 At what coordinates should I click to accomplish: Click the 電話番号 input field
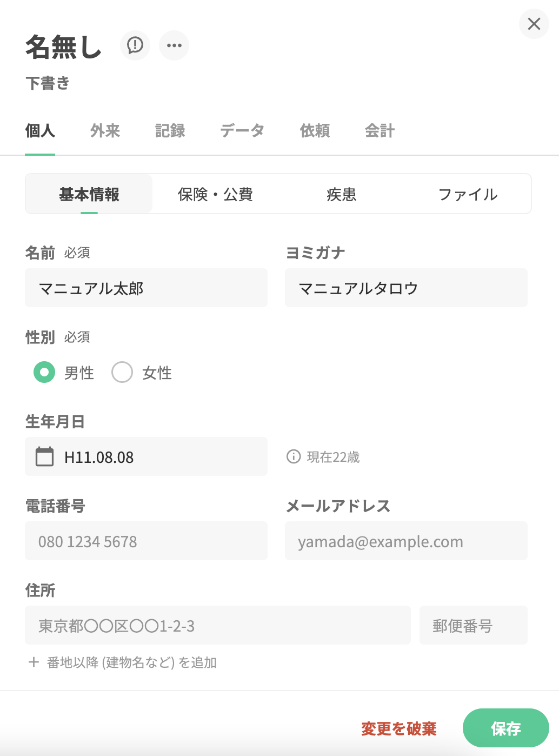click(x=146, y=541)
